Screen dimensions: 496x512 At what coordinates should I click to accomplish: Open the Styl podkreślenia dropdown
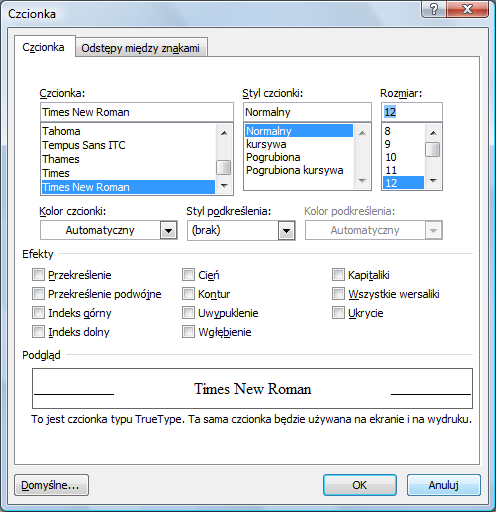[x=286, y=230]
